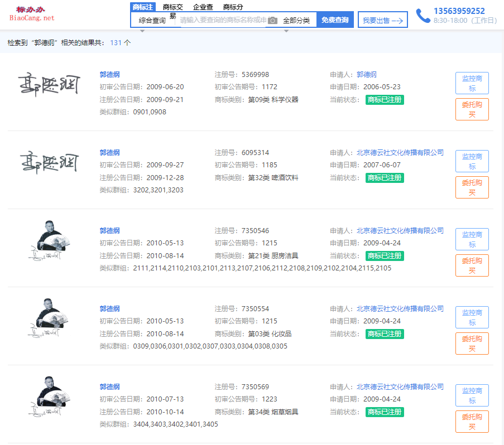Open the 商标分 tab
This screenshot has width=504, height=445.
pos(233,7)
